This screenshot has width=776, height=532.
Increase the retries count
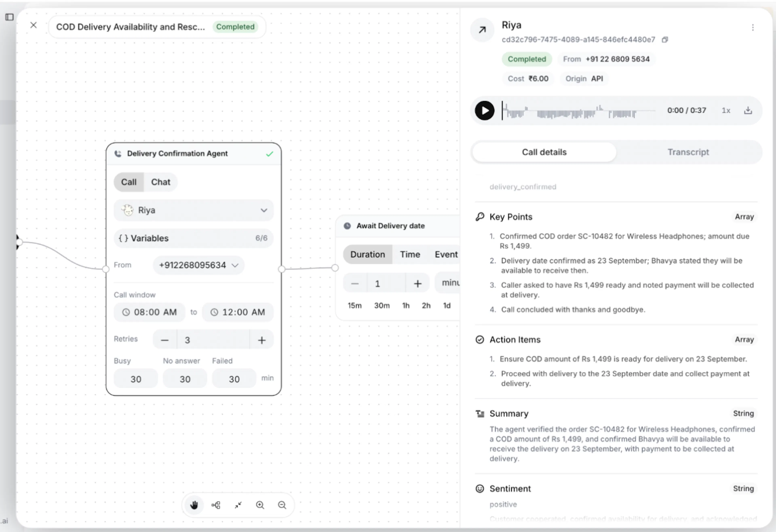(262, 340)
